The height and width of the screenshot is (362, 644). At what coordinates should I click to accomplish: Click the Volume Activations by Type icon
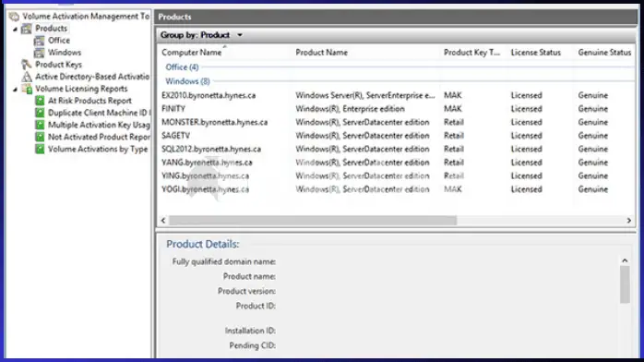40,150
